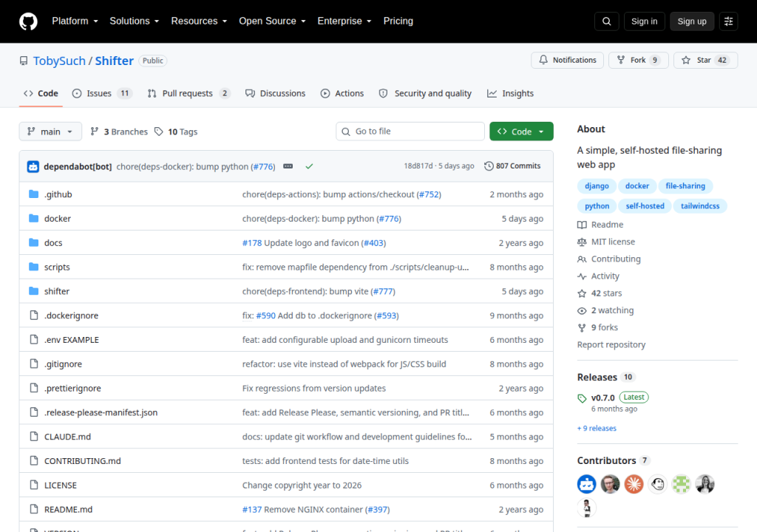Open the Open Source menu dropdown
Screen dimensions: 757x532
[x=272, y=21]
